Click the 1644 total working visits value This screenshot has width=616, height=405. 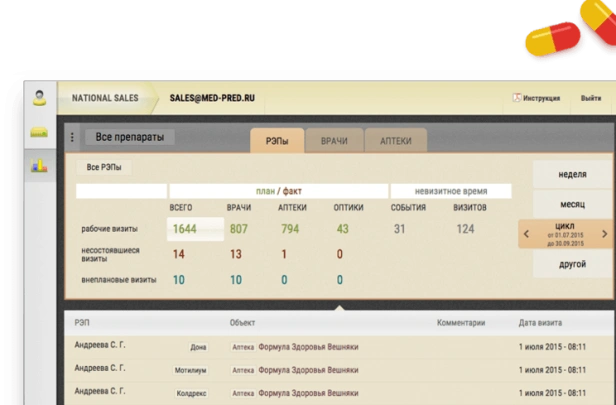point(185,229)
